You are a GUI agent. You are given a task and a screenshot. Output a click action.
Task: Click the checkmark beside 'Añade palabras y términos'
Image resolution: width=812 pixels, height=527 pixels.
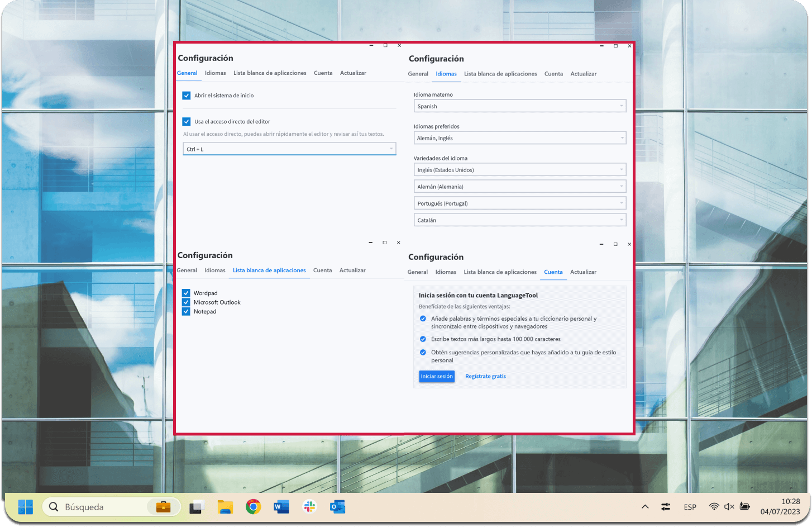coord(423,319)
